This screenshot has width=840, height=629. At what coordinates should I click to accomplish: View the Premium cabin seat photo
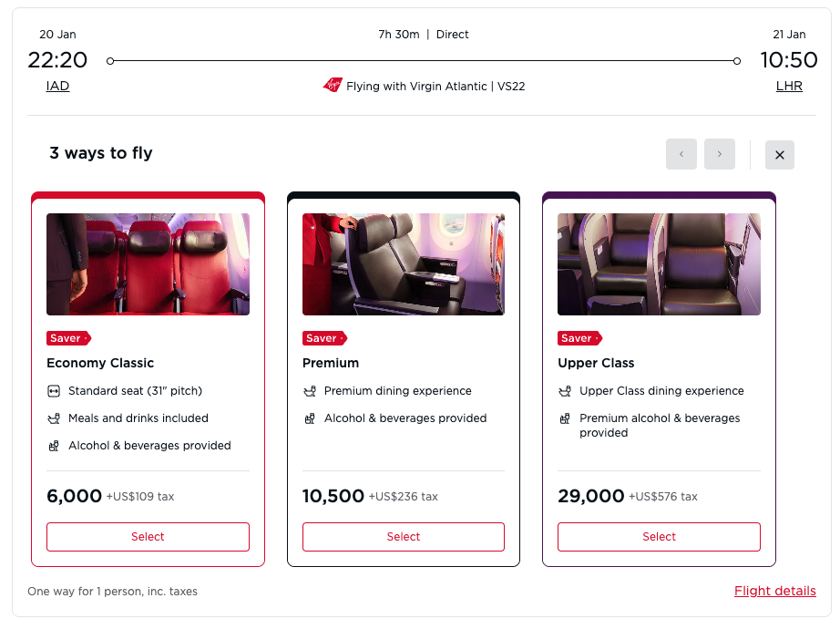click(403, 263)
